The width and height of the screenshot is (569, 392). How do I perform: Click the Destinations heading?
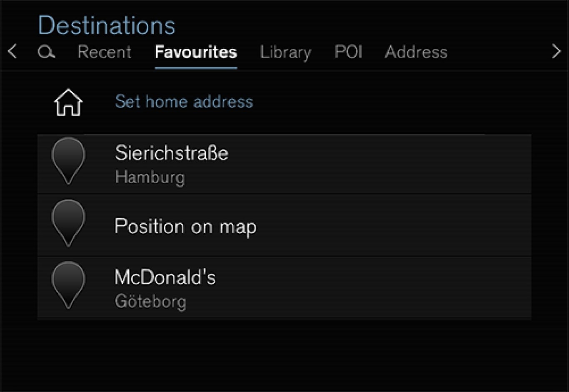pos(106,25)
